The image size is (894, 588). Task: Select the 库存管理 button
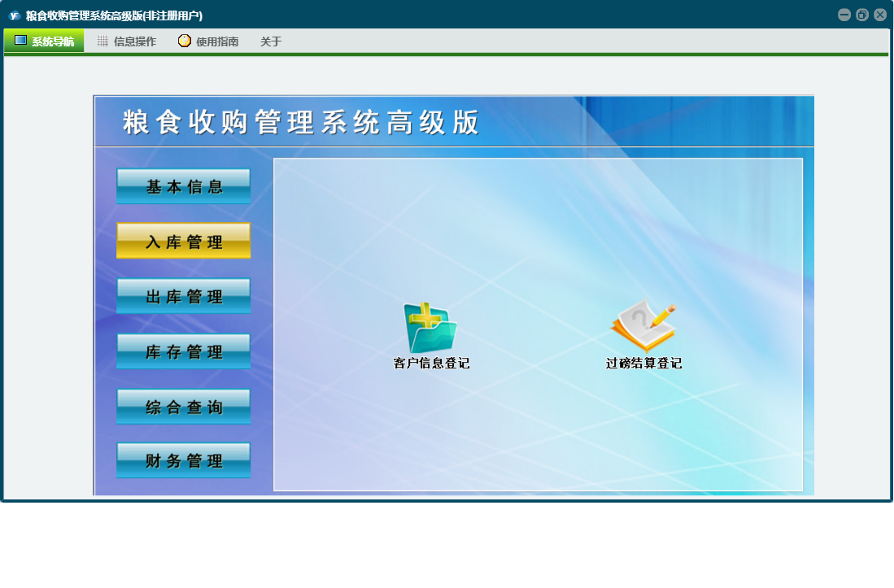click(x=184, y=351)
